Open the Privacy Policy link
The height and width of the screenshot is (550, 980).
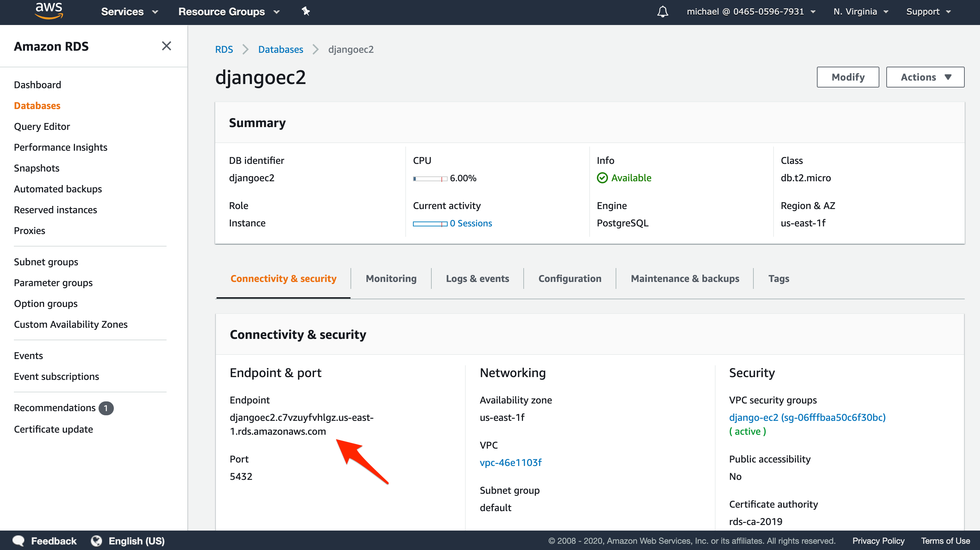(x=878, y=541)
